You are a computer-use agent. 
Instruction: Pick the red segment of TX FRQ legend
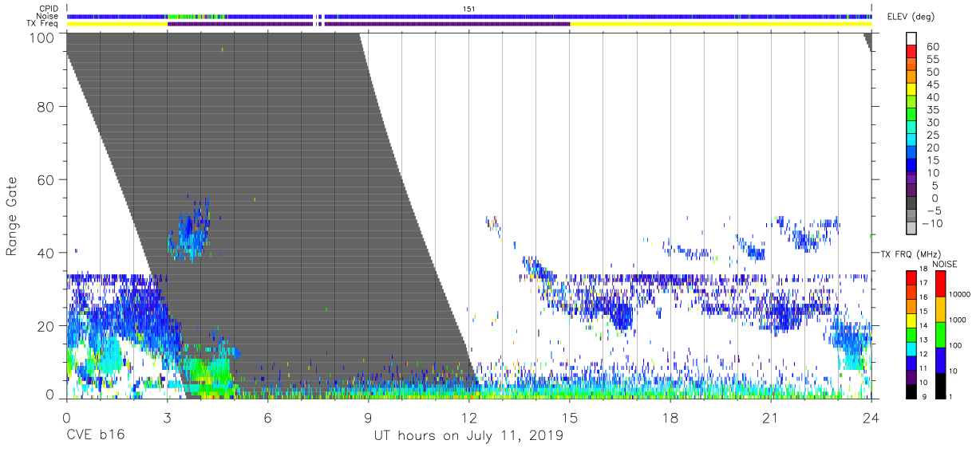911,277
